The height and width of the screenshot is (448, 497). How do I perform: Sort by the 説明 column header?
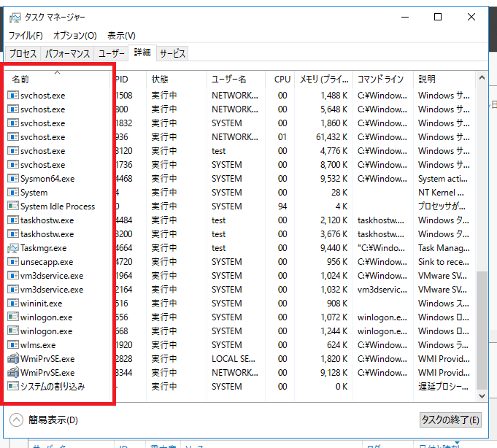coord(444,79)
